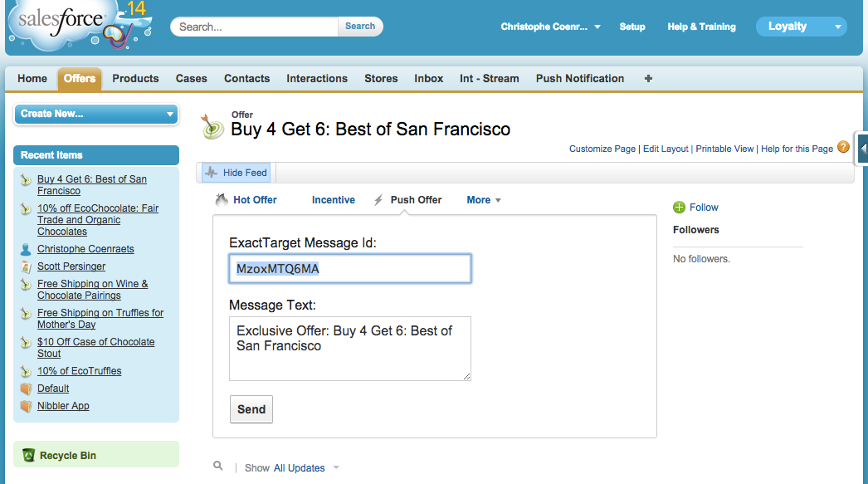The height and width of the screenshot is (484, 868).
Task: Click the Hide Feed button
Action: (237, 173)
